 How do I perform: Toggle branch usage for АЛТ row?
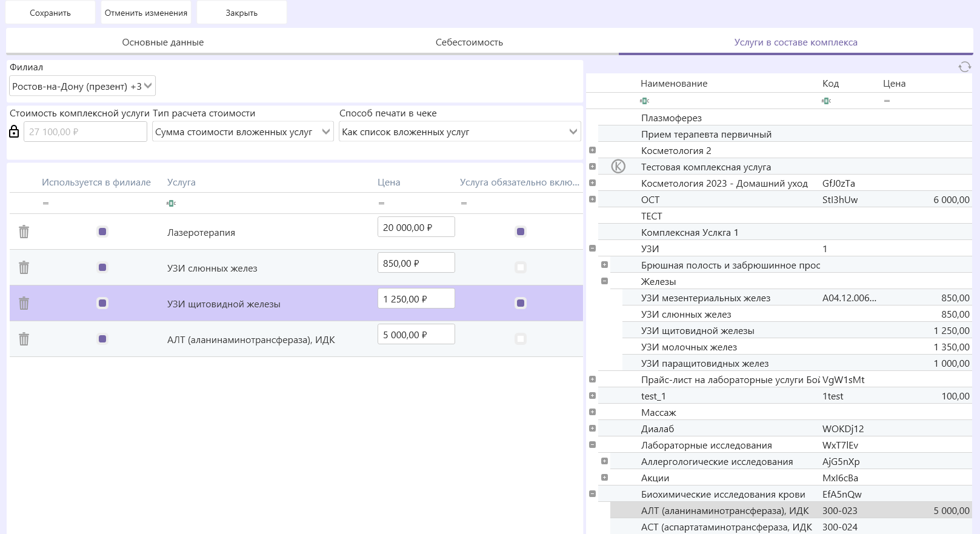point(102,339)
